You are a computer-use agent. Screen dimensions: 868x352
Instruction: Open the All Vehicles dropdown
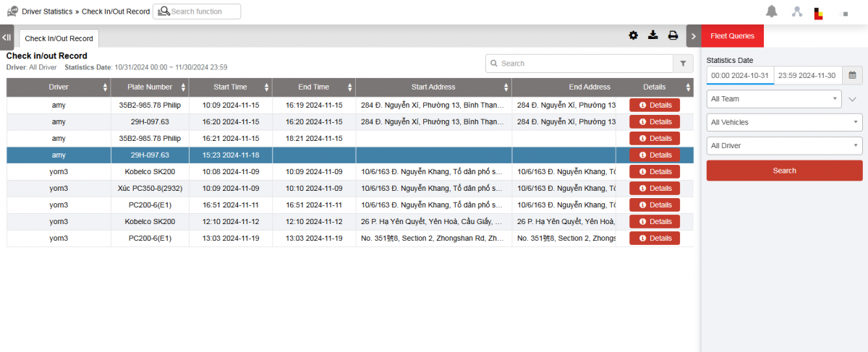click(x=784, y=123)
